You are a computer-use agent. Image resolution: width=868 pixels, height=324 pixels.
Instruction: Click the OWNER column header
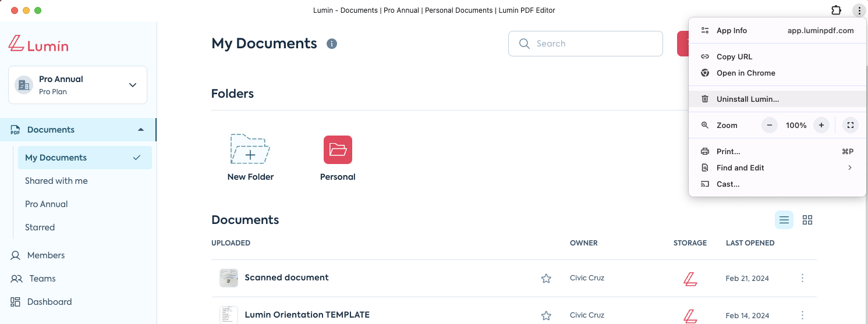tap(584, 243)
